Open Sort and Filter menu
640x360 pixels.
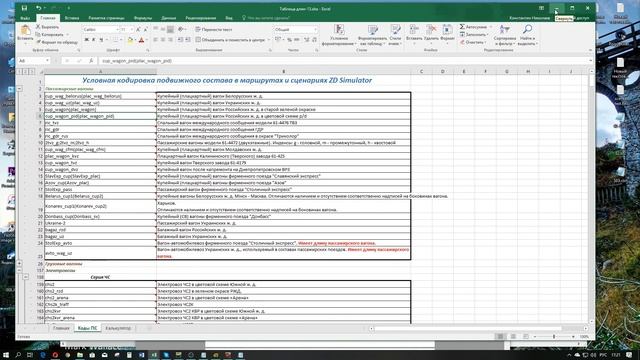point(504,35)
